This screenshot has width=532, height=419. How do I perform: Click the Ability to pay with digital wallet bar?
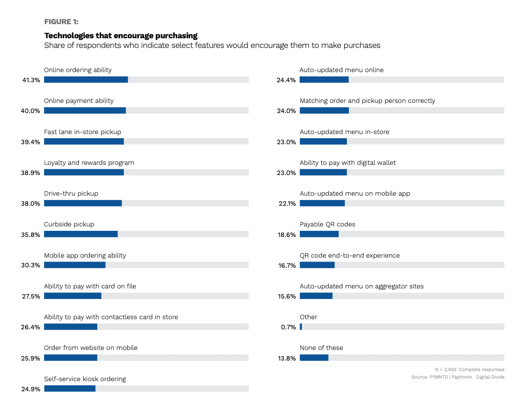click(x=323, y=172)
